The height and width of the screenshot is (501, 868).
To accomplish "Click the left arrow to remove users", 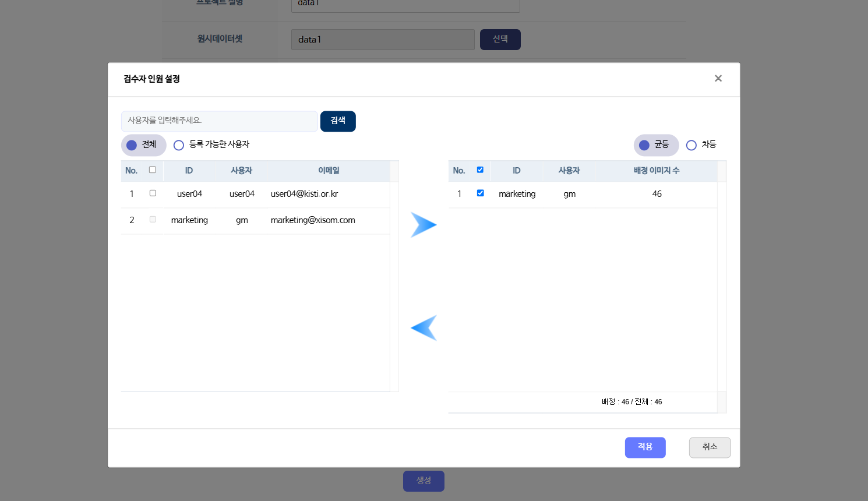I will pyautogui.click(x=424, y=327).
